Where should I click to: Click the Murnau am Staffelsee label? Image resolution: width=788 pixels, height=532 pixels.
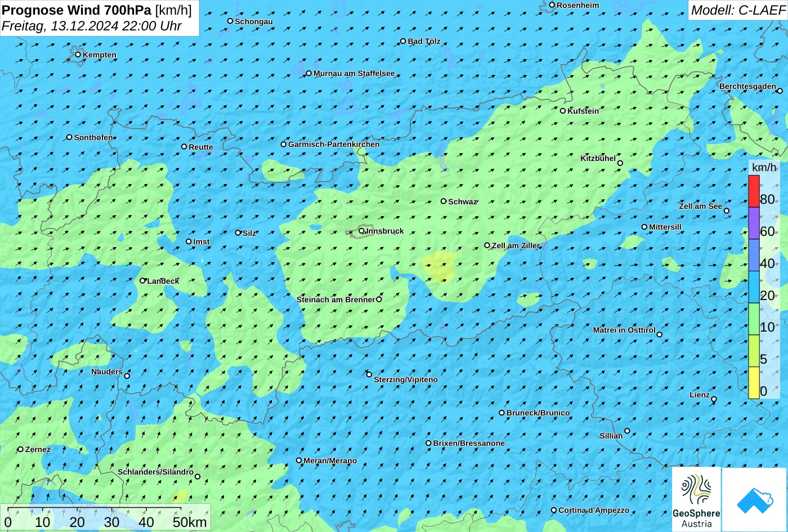pyautogui.click(x=354, y=73)
